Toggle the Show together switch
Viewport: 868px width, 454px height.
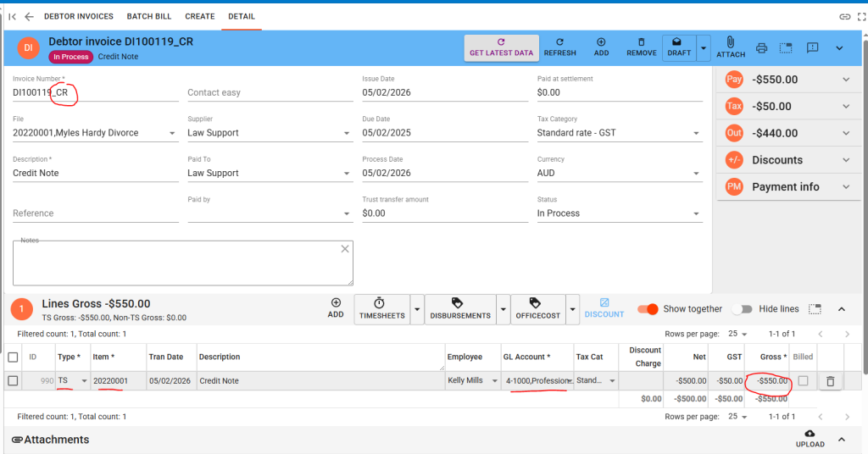tap(648, 309)
